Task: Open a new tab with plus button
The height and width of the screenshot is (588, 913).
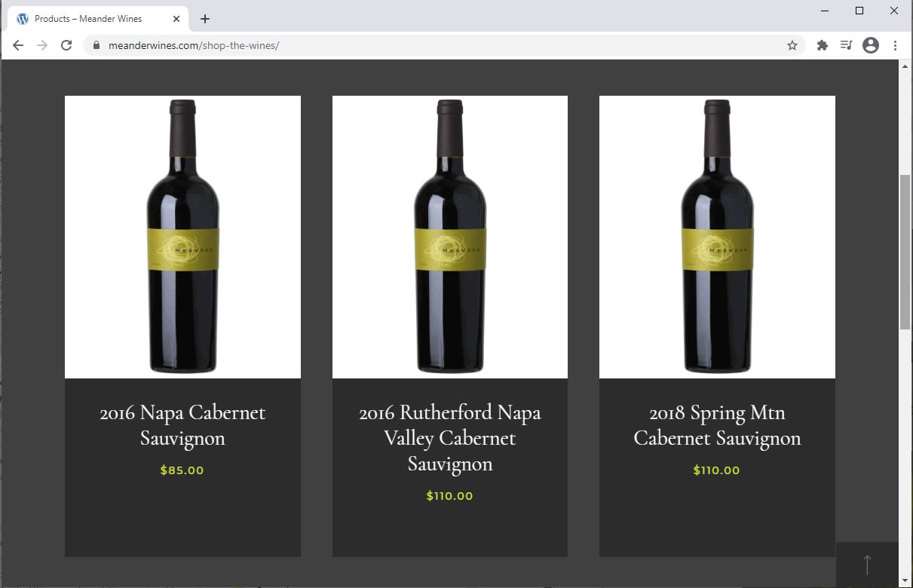Action: click(x=205, y=19)
